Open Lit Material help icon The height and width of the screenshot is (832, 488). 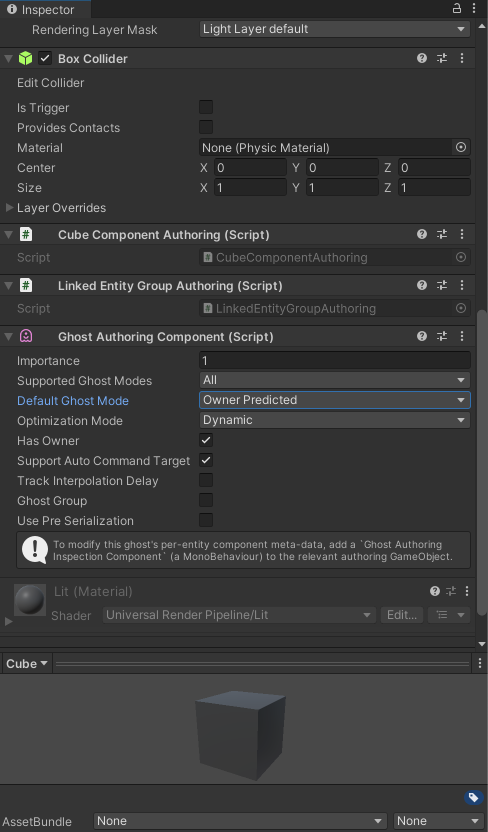pos(434,591)
